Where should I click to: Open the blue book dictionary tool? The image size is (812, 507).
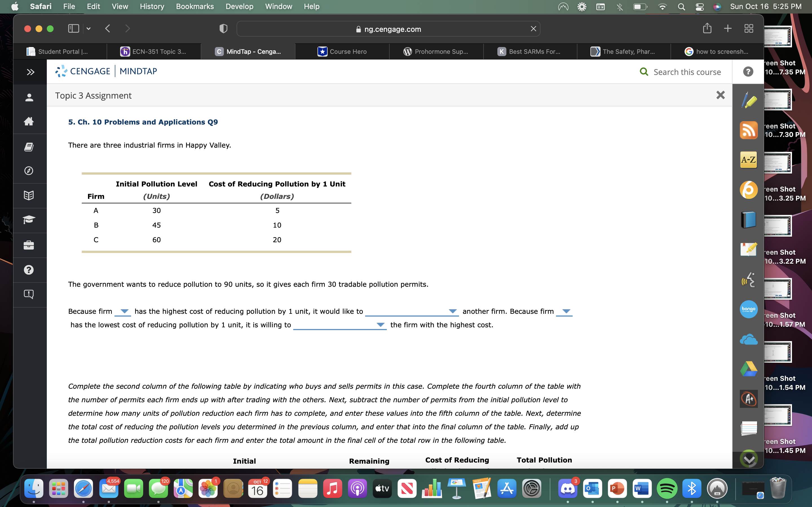(749, 219)
